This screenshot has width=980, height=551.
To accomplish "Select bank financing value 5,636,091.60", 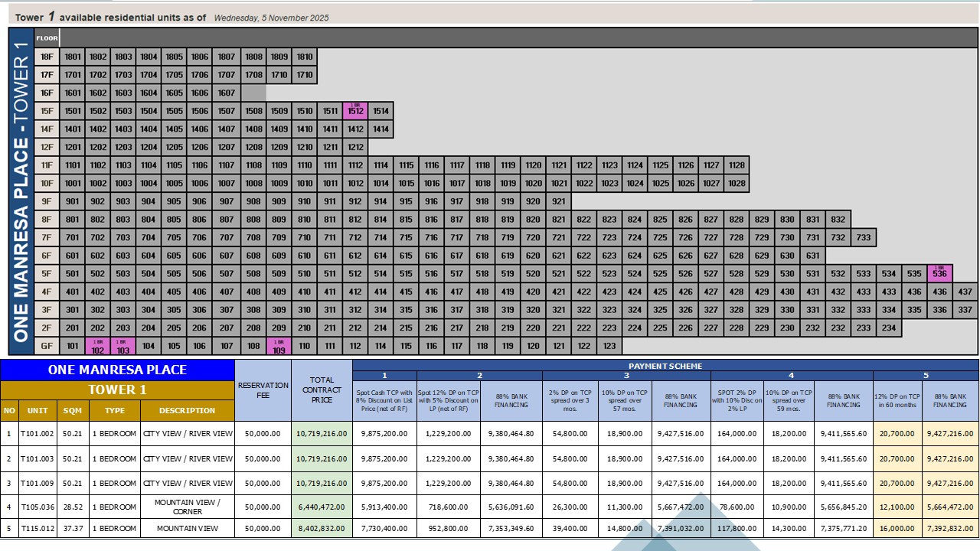I will [x=511, y=507].
